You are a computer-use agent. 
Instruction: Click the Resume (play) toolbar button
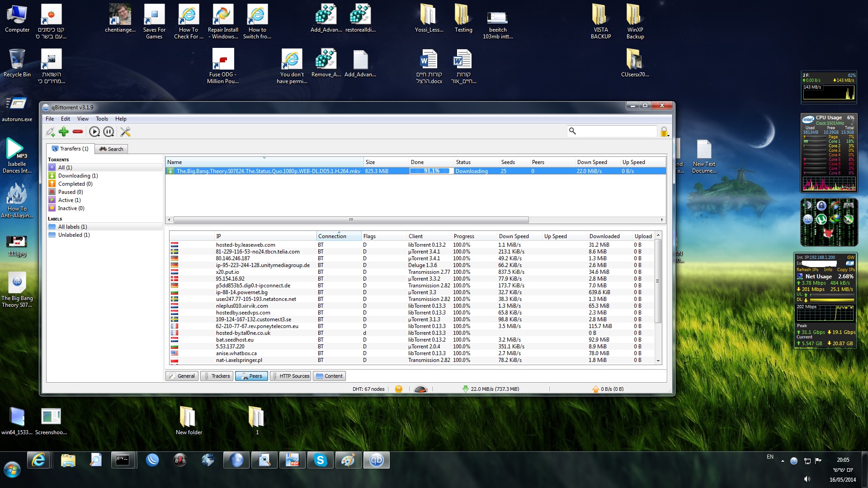pos(94,131)
